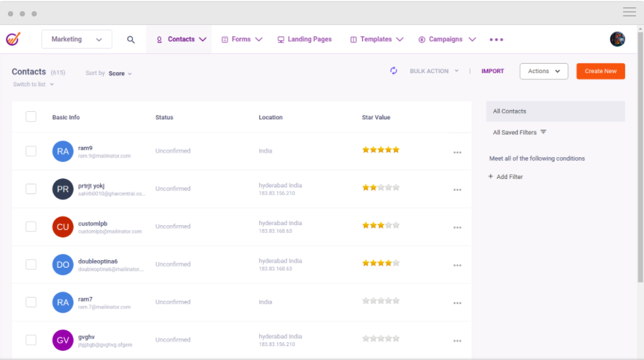Set ram7 star rating to three stars
This screenshot has height=360, width=644.
click(381, 301)
